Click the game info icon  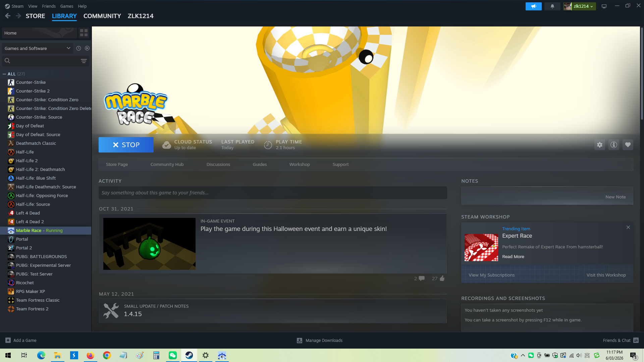point(613,145)
